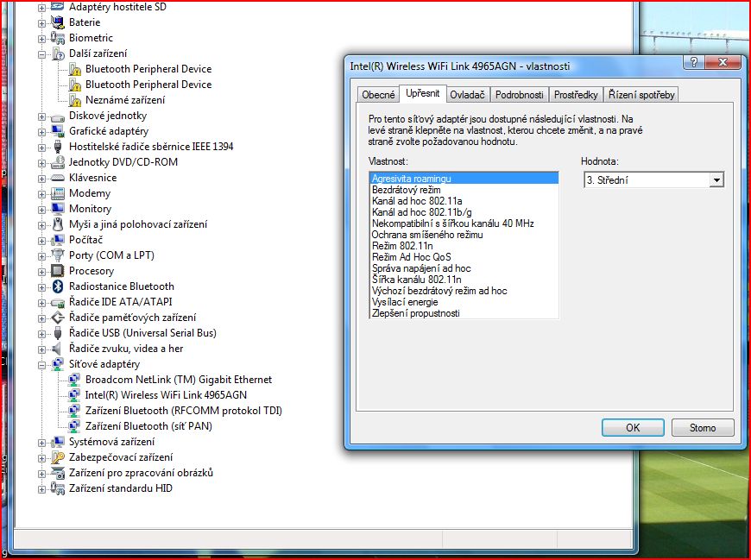Confirm the dialog with OK
This screenshot has height=560, width=751.
point(633,427)
